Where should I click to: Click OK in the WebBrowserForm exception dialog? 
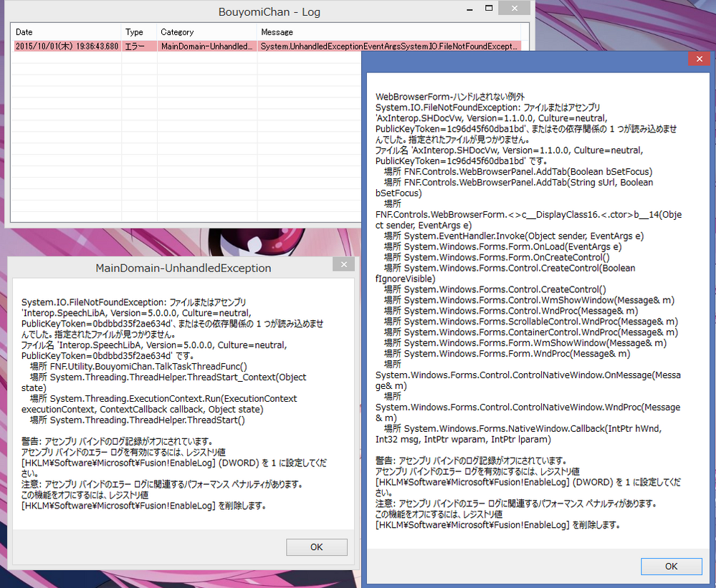tap(672, 566)
